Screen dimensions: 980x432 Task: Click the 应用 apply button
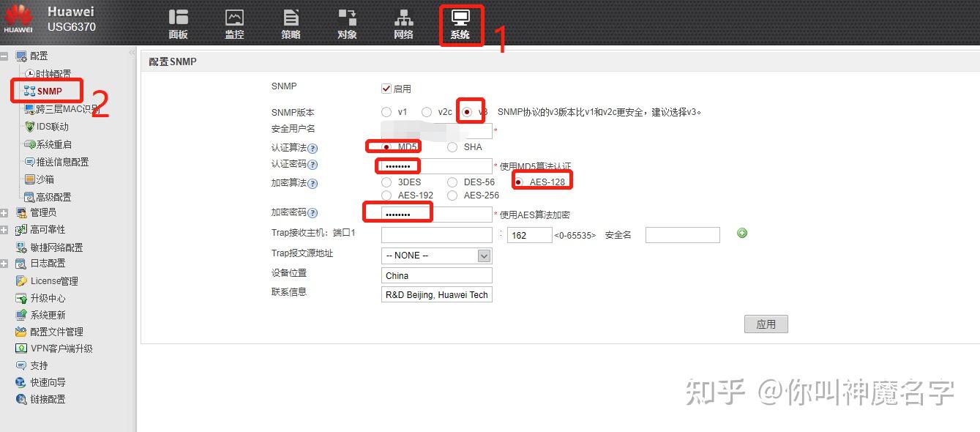click(x=766, y=324)
